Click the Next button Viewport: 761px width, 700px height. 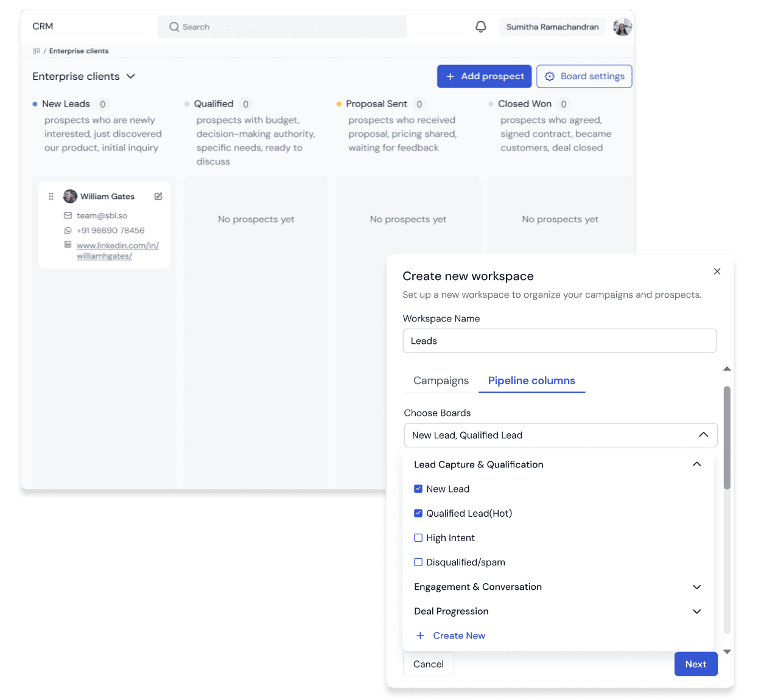[696, 664]
